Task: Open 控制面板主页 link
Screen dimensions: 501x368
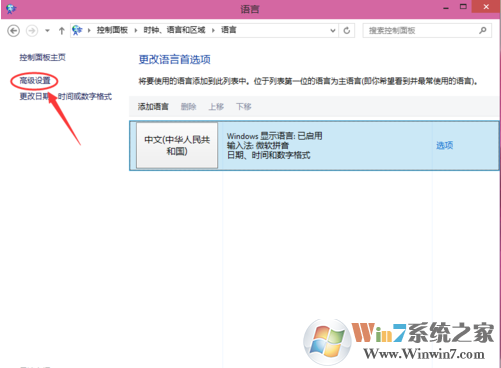Action: pyautogui.click(x=42, y=57)
